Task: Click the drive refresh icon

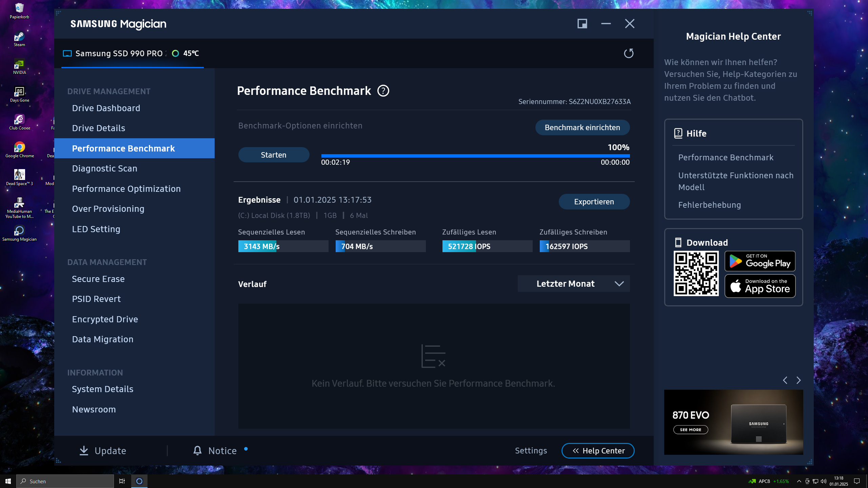Action: (629, 53)
